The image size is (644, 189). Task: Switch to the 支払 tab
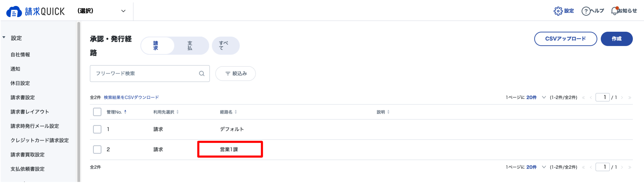pos(190,46)
